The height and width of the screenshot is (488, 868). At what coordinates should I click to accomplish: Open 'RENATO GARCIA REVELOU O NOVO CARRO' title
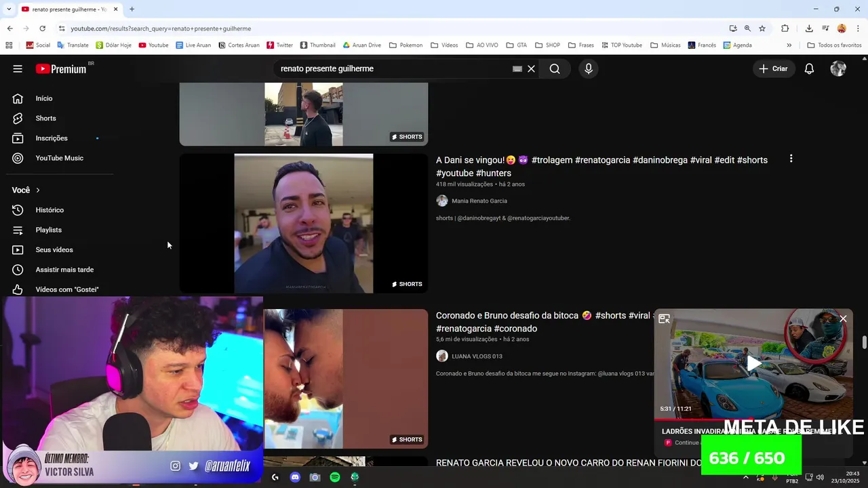pos(568,463)
